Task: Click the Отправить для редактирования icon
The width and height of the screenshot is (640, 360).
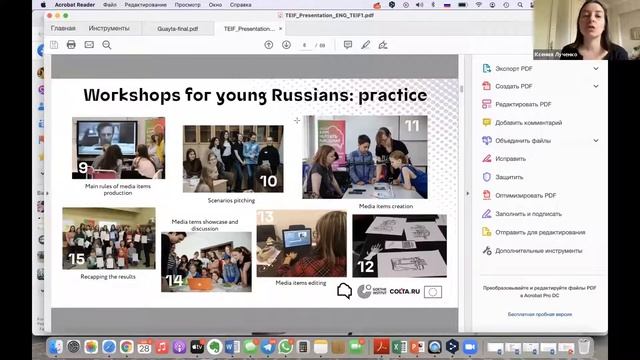Action: pyautogui.click(x=487, y=232)
